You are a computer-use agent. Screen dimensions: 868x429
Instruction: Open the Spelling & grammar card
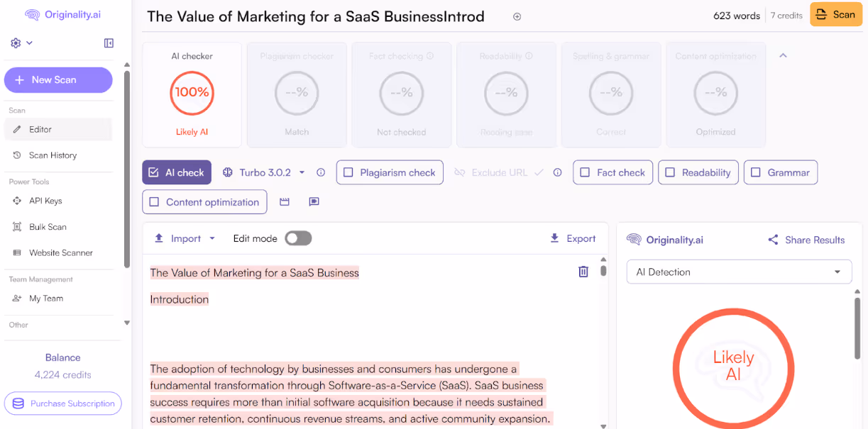coord(611,94)
